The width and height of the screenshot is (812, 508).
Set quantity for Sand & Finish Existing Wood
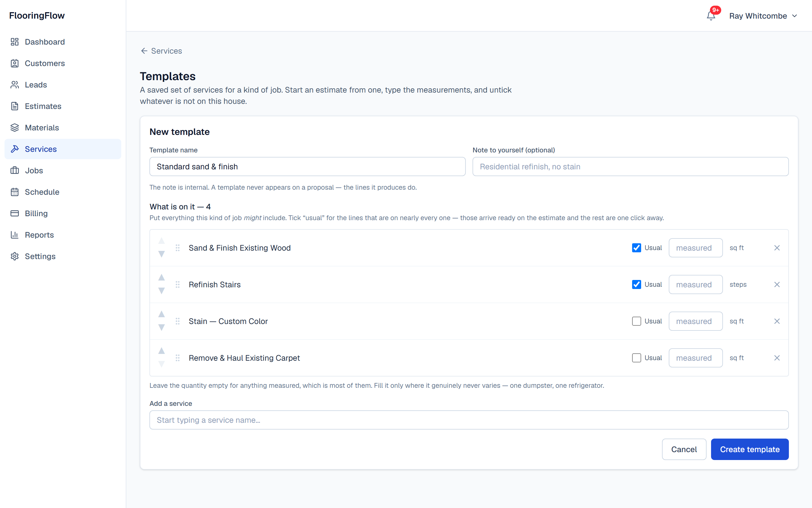(x=695, y=248)
